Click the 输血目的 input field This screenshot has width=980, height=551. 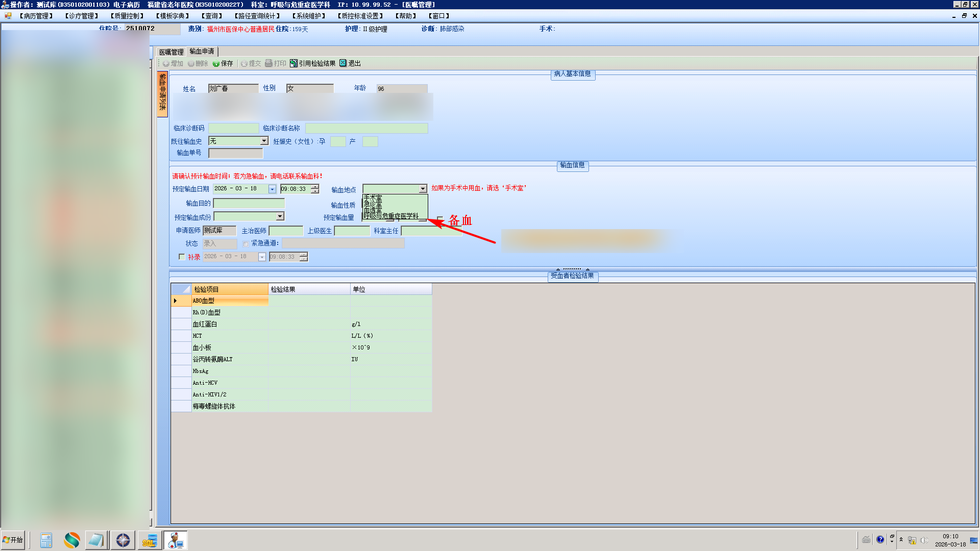(249, 203)
